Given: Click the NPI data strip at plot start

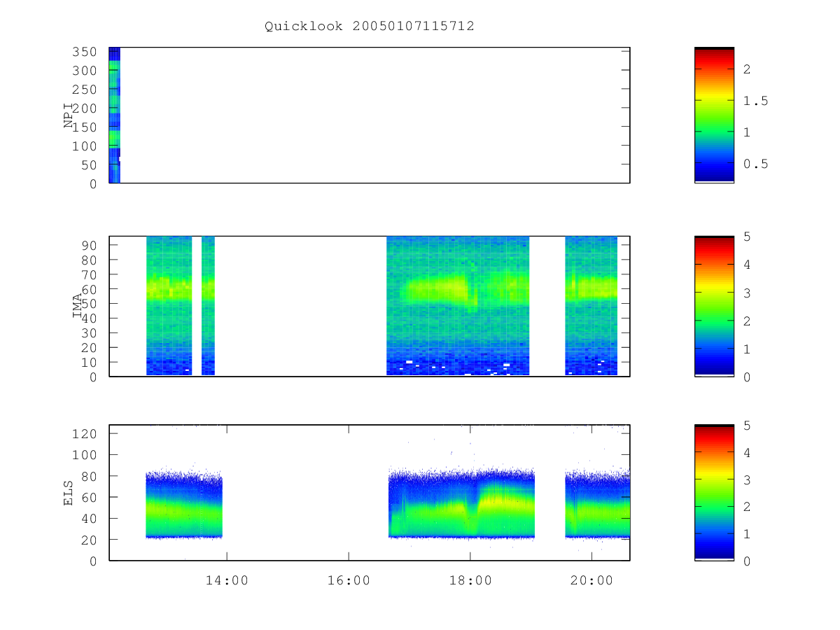Looking at the screenshot, I should tap(114, 115).
